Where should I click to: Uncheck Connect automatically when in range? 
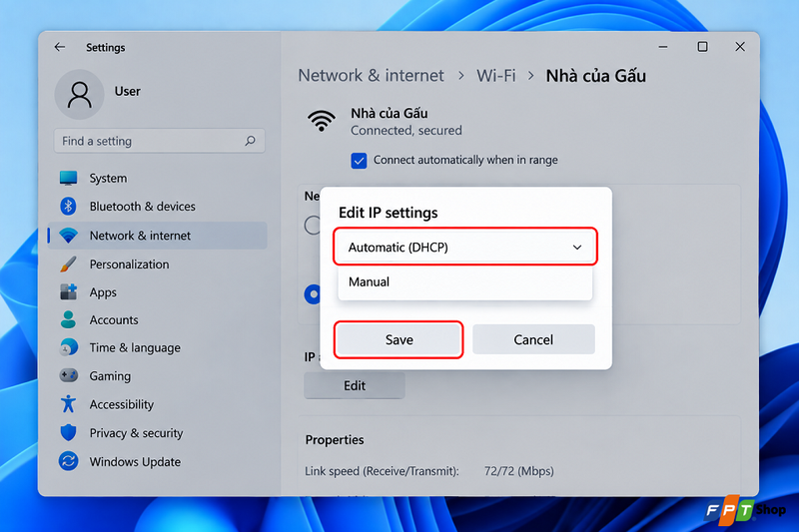pyautogui.click(x=359, y=161)
